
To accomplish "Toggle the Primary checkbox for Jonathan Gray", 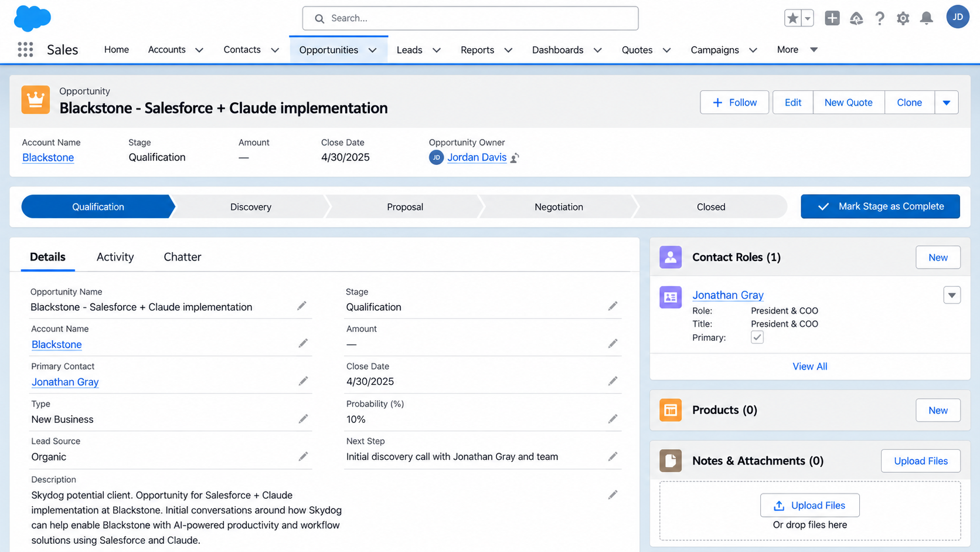I will (x=757, y=337).
